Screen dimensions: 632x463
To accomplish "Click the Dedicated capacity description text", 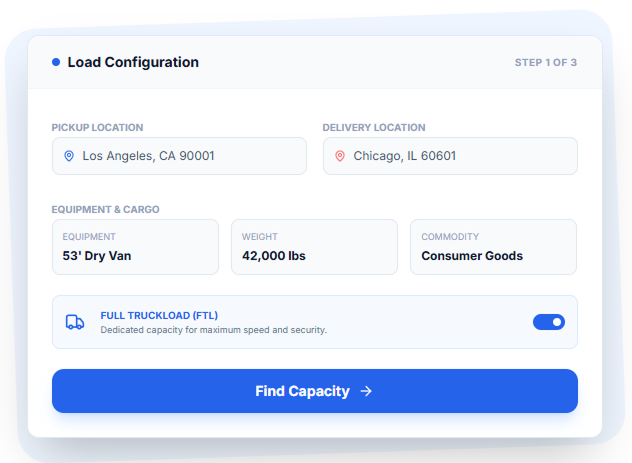I will [x=214, y=330].
